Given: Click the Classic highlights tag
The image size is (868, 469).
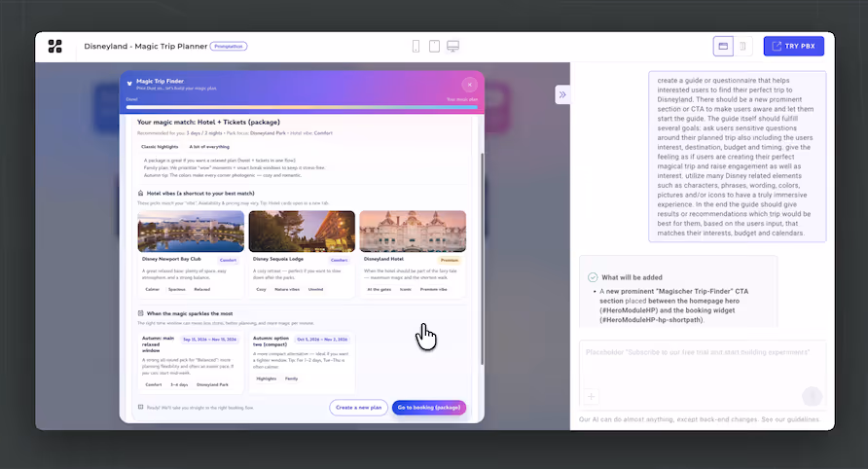Looking at the screenshot, I should click(160, 147).
